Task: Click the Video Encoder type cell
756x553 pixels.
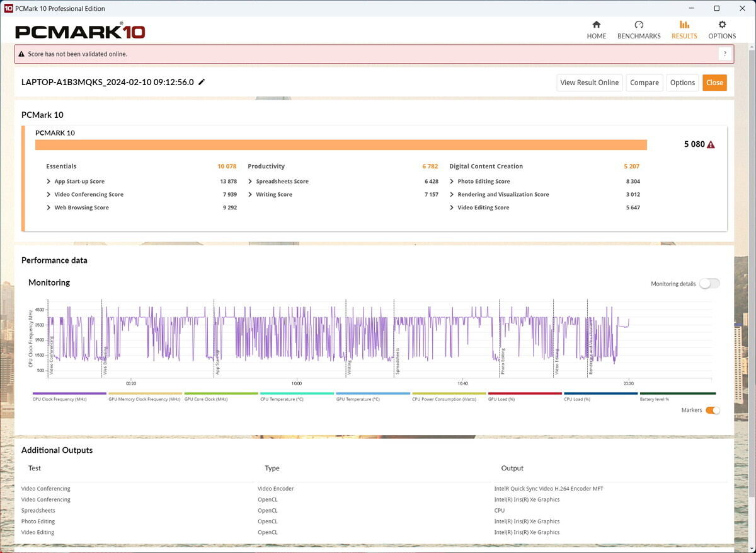Action: [x=276, y=489]
